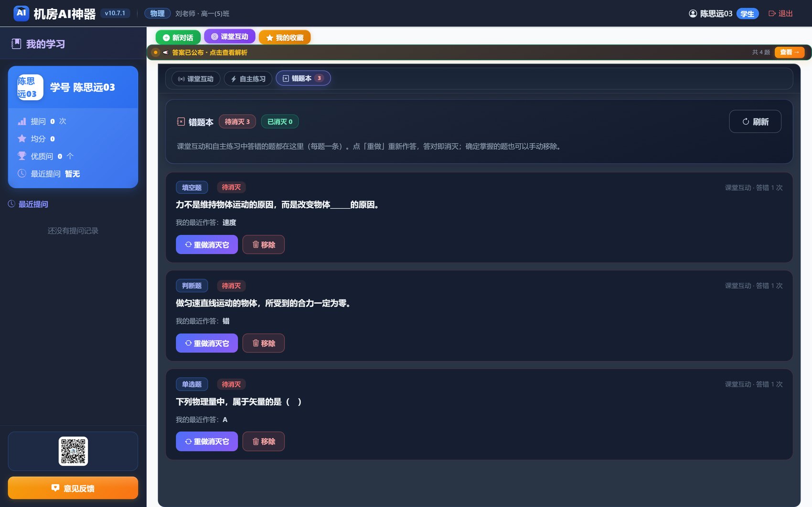Select the 错题本 tab
This screenshot has width=812, height=507.
(303, 78)
